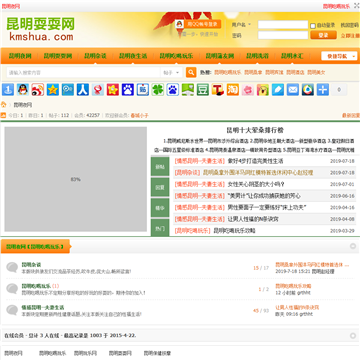
Task: Click the orange 登录 login button
Action: click(x=323, y=35)
